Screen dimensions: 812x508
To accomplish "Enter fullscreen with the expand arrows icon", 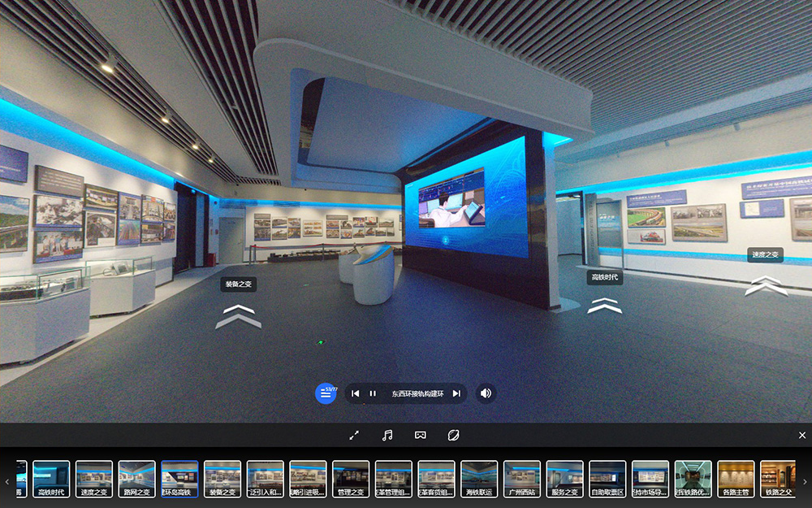I will pyautogui.click(x=354, y=436).
